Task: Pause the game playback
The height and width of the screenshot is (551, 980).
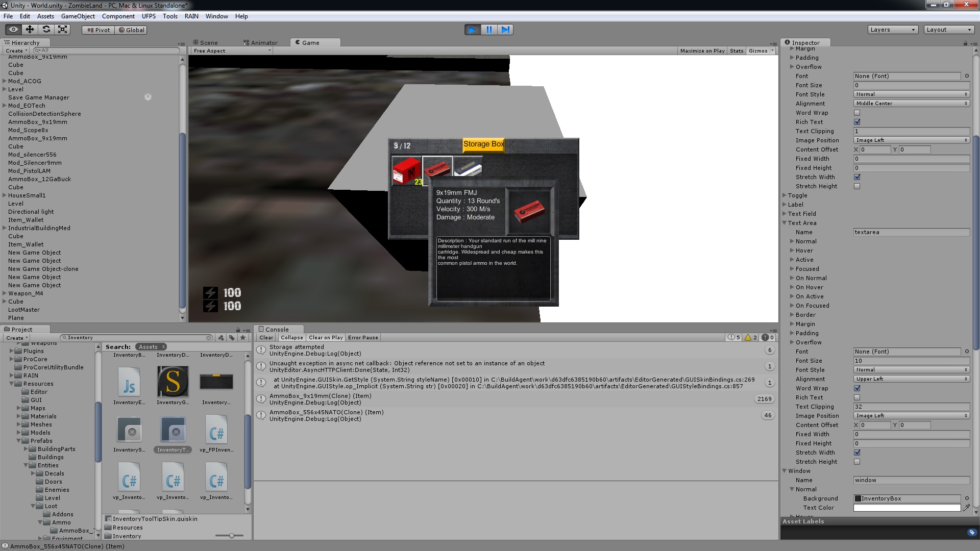Action: tap(489, 30)
